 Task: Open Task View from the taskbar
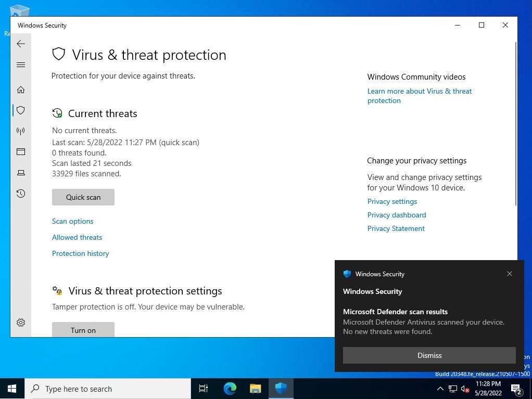click(x=203, y=389)
